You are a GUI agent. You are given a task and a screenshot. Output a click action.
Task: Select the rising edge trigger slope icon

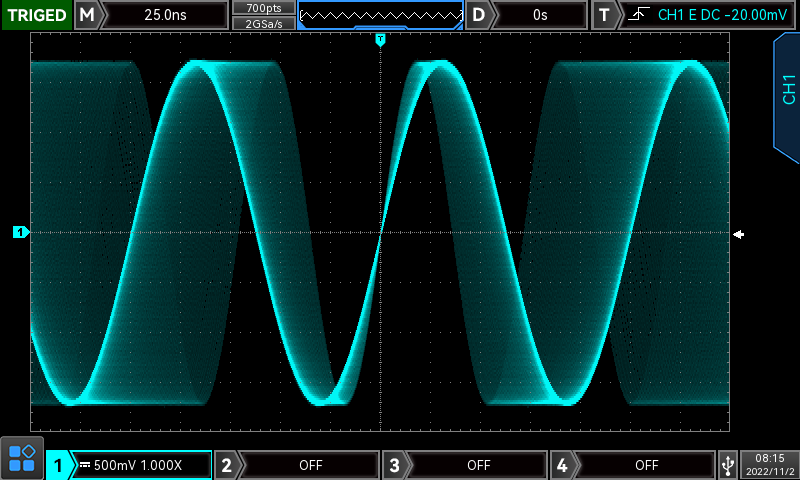[637, 15]
